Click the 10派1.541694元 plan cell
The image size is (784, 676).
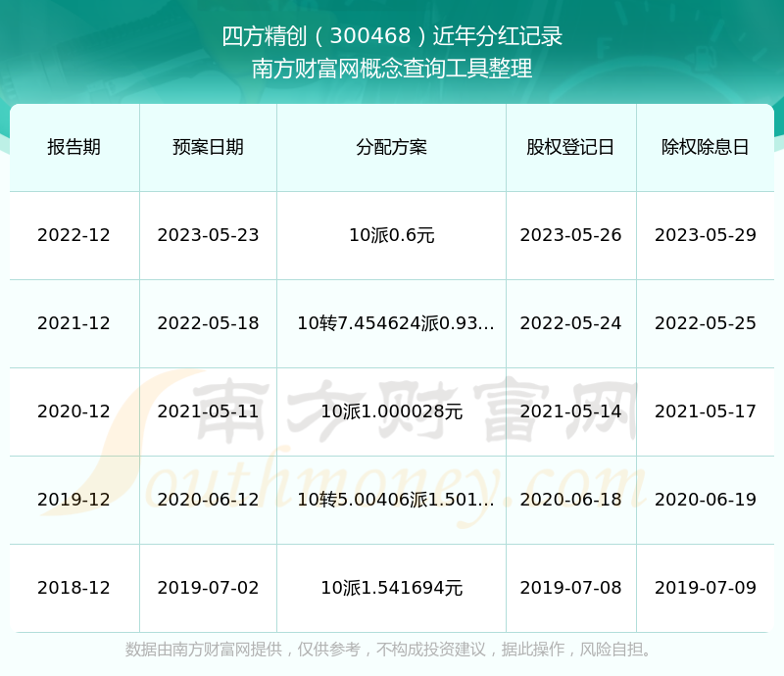point(391,588)
